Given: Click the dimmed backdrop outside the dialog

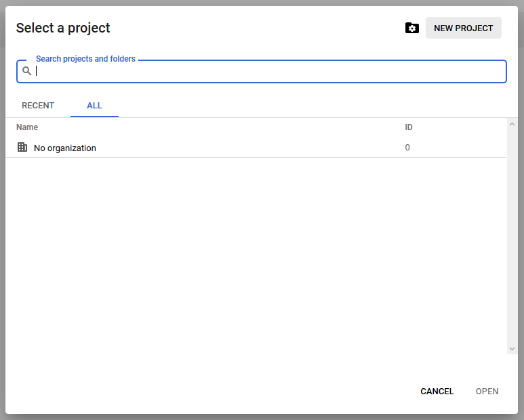Looking at the screenshot, I should [x=262, y=3].
